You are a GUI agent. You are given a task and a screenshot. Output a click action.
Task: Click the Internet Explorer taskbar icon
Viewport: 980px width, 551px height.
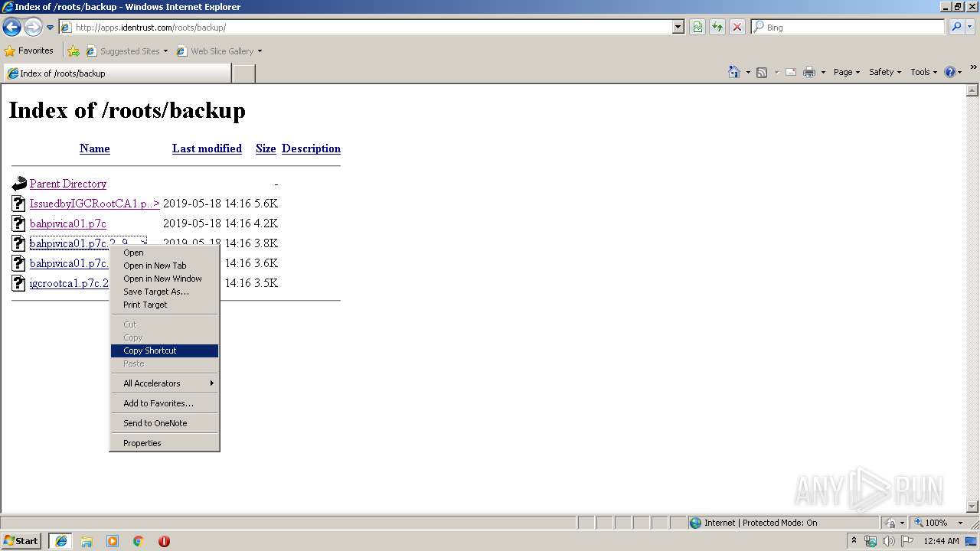(x=60, y=541)
